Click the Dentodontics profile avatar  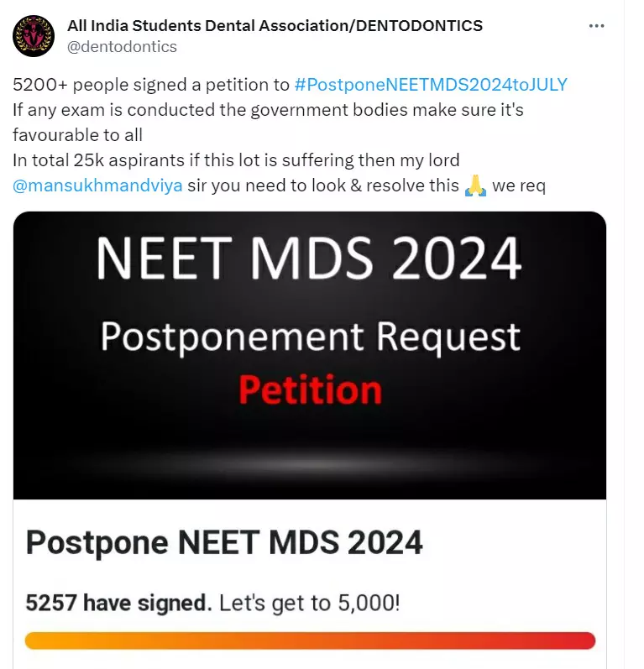pyautogui.click(x=34, y=37)
